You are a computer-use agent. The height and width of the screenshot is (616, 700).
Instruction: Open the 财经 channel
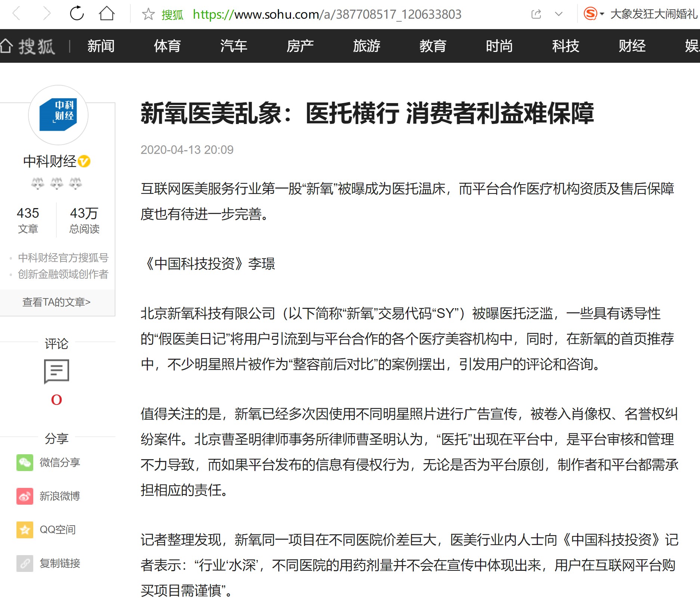(x=632, y=46)
